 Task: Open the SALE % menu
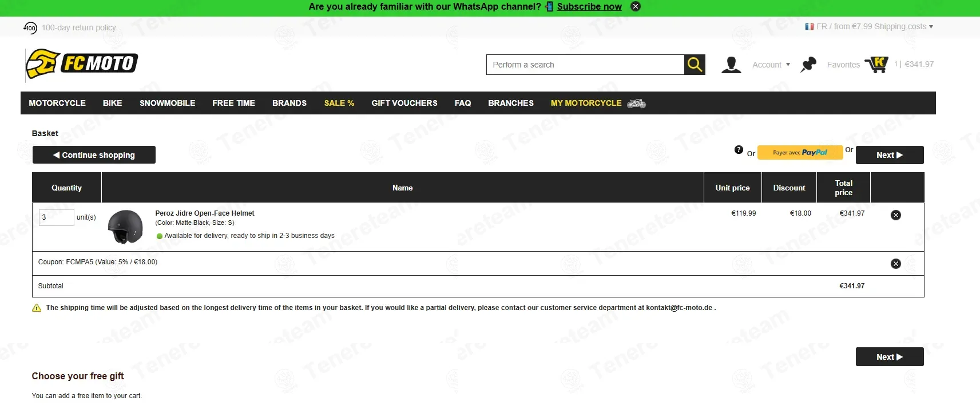339,103
